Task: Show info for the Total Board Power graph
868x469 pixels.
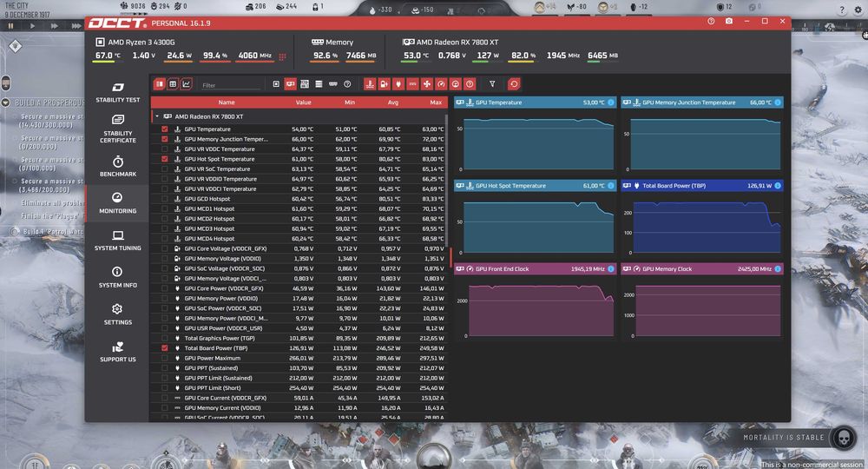Action: [x=778, y=186]
